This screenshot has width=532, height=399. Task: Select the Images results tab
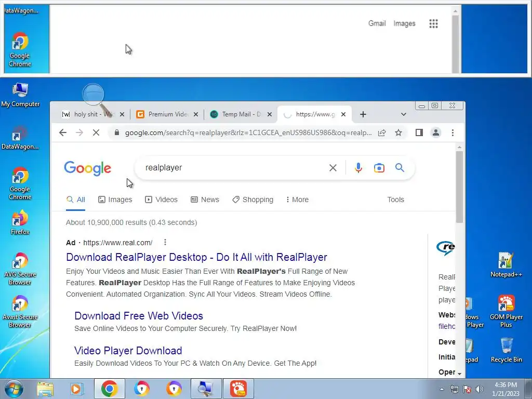[115, 199]
